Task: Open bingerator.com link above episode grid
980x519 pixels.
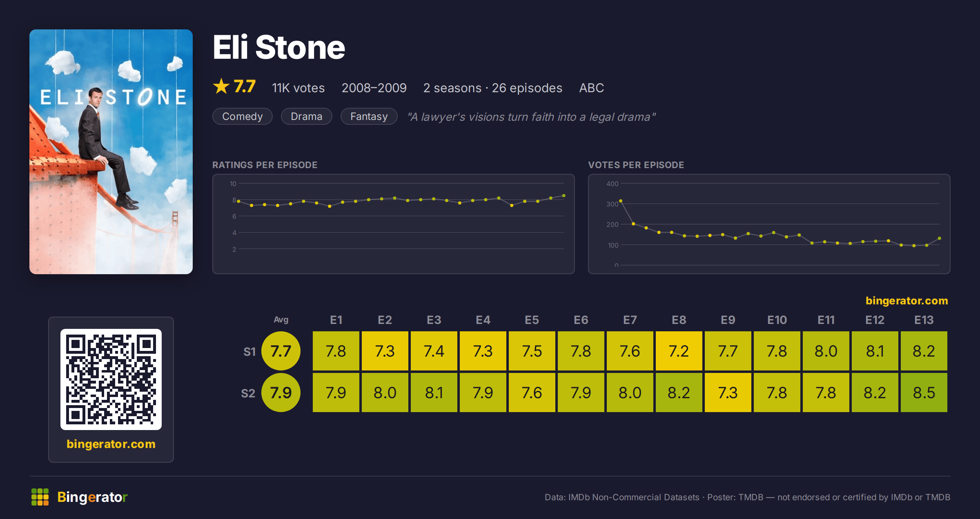Action: tap(906, 301)
